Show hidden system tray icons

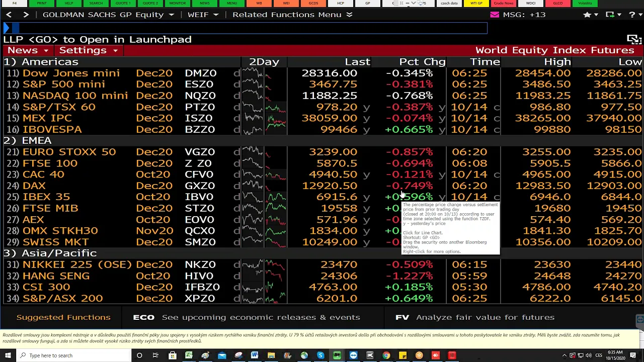tap(564, 355)
